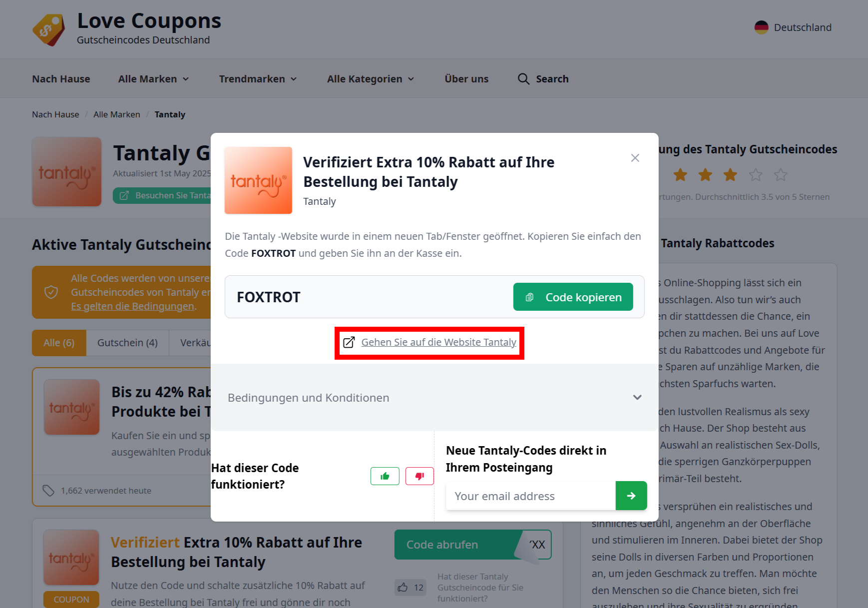Click the Tantaly brand logo in page header
The image size is (868, 608).
pyautogui.click(x=67, y=172)
